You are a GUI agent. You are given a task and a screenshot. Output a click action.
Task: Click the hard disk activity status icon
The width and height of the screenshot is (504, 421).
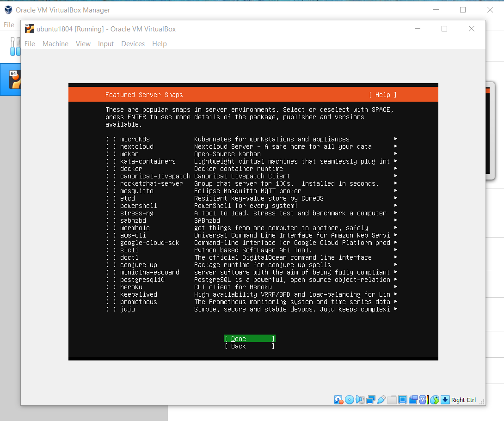[x=339, y=400]
